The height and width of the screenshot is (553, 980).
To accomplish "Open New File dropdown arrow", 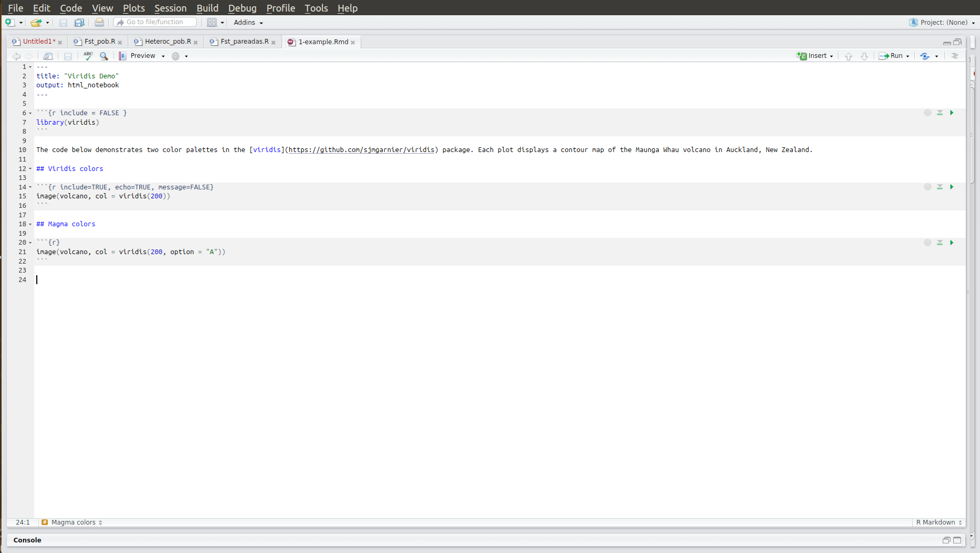I will pos(21,23).
